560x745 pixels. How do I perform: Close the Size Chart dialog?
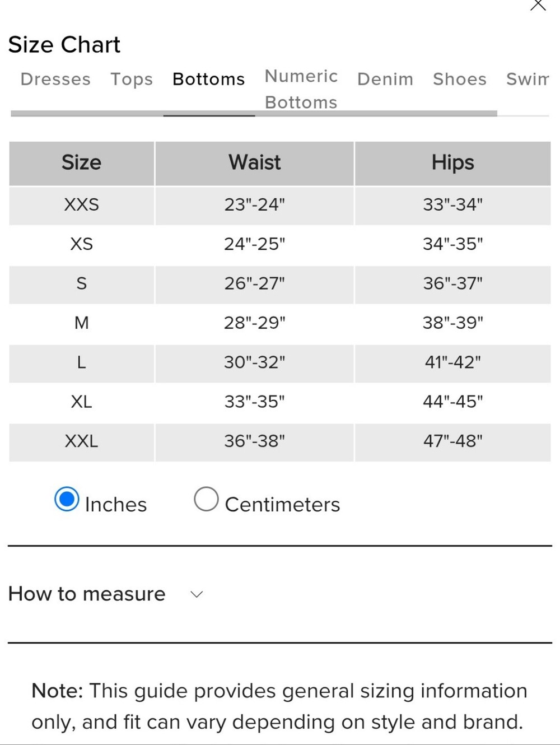(538, 5)
